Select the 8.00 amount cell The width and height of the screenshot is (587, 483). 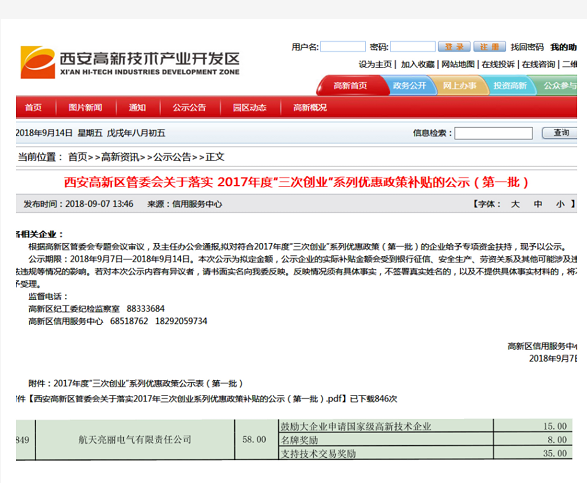click(533, 440)
